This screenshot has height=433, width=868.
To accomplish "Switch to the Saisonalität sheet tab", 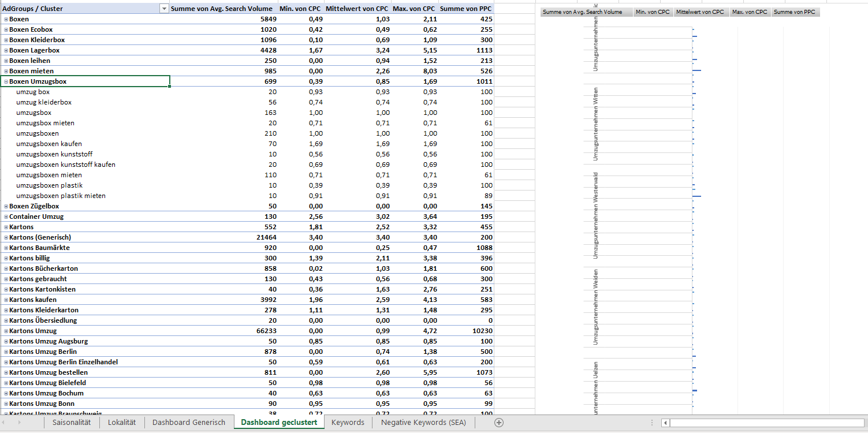I will click(72, 423).
